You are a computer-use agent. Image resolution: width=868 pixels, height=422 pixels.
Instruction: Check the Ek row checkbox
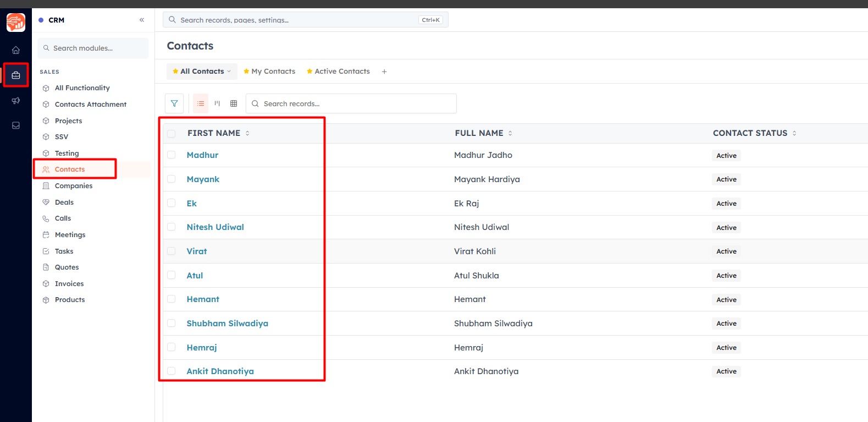pos(172,203)
